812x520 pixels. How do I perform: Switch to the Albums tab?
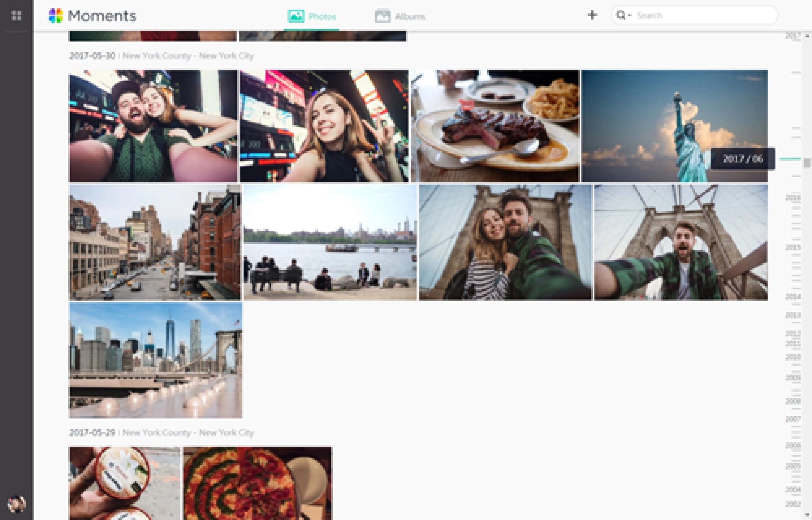410,17
